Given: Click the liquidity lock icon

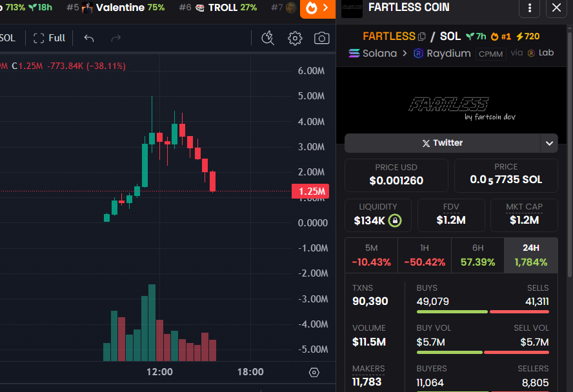Looking at the screenshot, I should (x=395, y=220).
